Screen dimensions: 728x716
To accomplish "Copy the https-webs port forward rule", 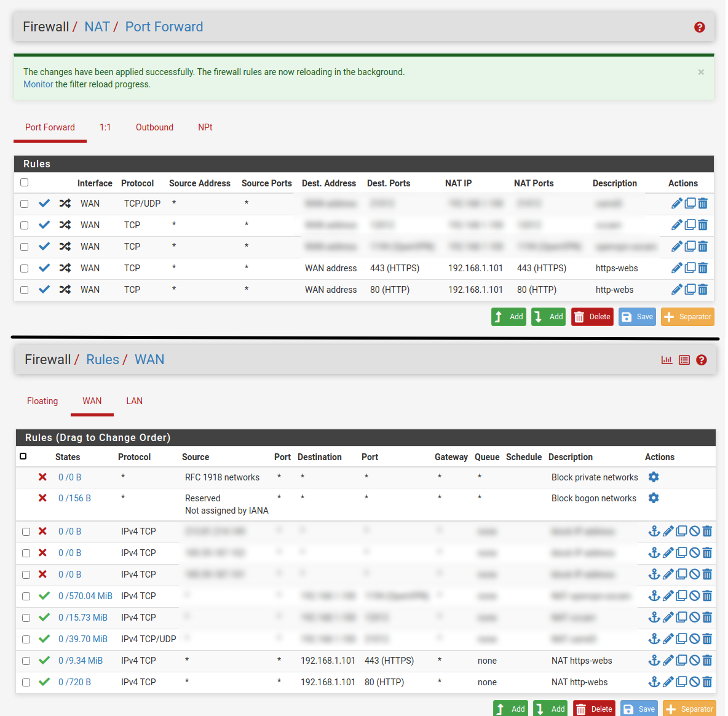I will [690, 268].
